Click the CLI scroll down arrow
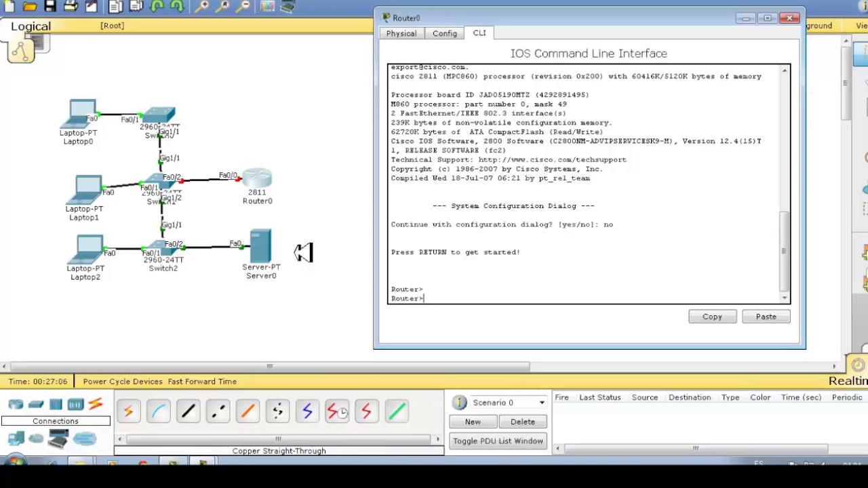Image resolution: width=868 pixels, height=488 pixels. click(785, 298)
